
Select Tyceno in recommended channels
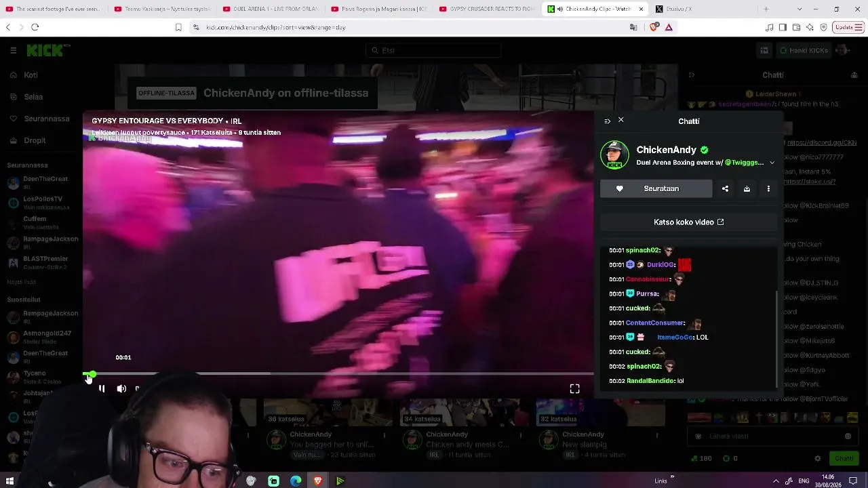tap(41, 376)
